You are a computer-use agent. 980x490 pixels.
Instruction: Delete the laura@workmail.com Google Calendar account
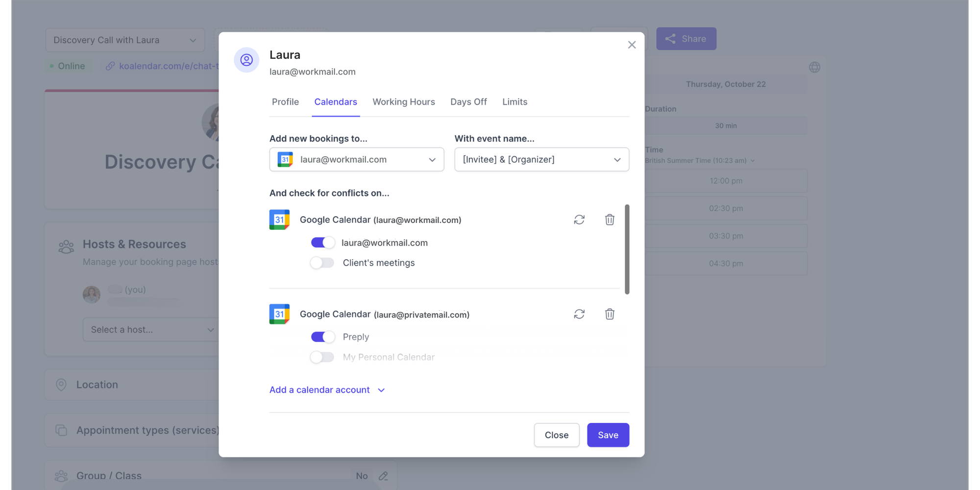coord(610,220)
